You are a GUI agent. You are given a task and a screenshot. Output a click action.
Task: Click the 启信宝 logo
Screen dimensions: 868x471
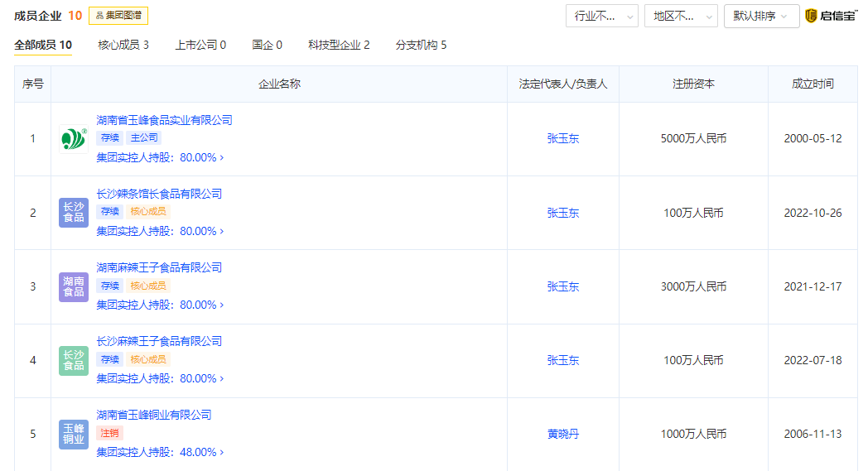click(831, 16)
